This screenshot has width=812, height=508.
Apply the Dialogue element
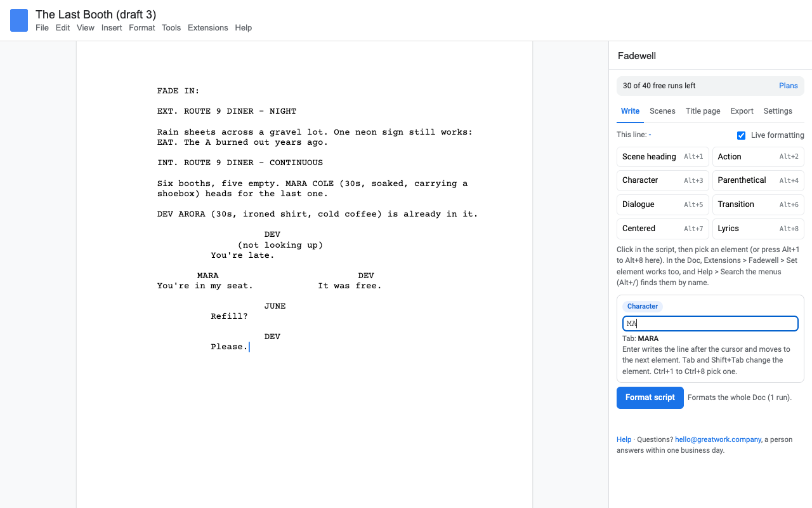click(663, 204)
